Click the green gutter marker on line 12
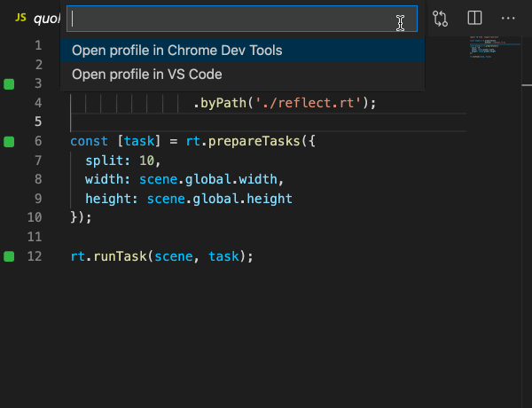Viewport: 532px width, 408px height. [x=10, y=256]
